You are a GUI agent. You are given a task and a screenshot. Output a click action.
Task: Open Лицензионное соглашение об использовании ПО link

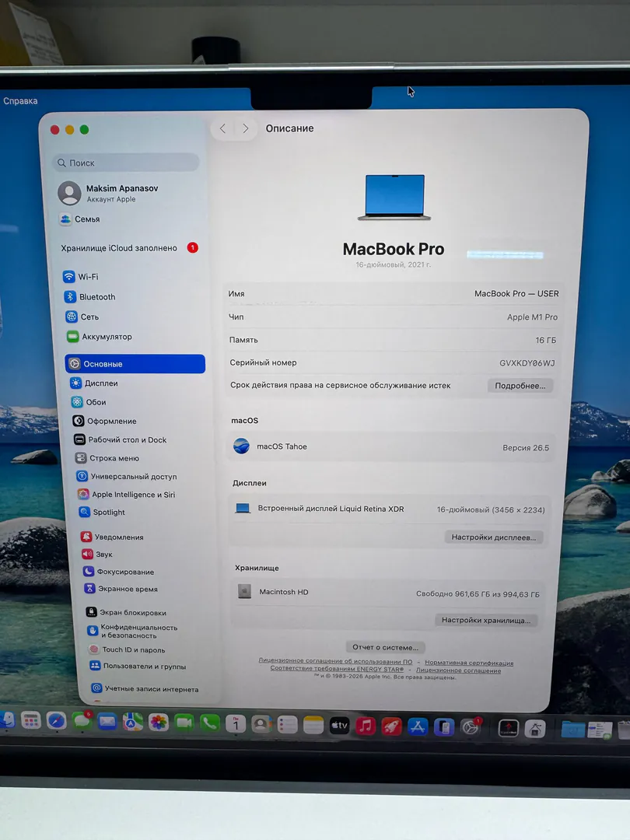coord(335,661)
